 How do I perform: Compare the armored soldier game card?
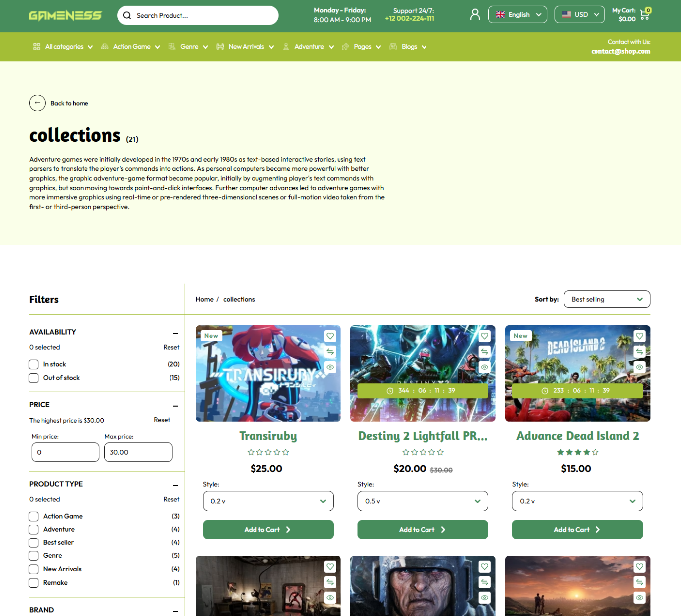pos(485,582)
